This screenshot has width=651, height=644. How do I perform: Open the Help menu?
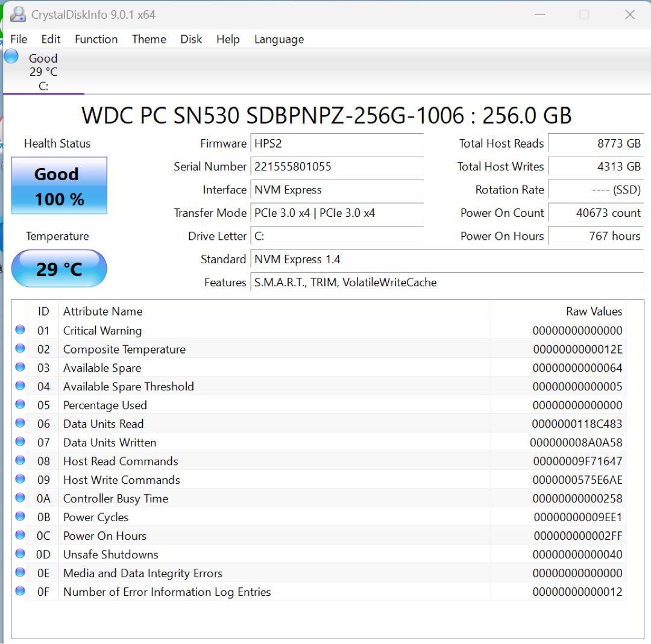pyautogui.click(x=228, y=39)
